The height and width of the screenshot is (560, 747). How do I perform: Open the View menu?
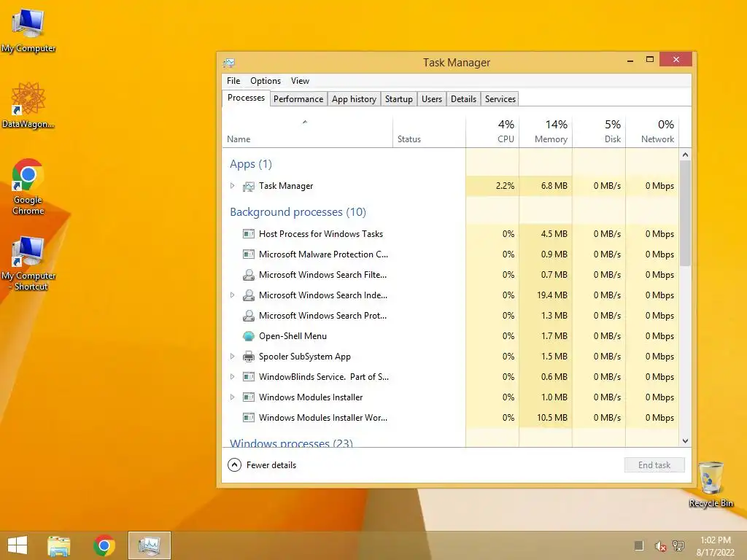pos(300,81)
